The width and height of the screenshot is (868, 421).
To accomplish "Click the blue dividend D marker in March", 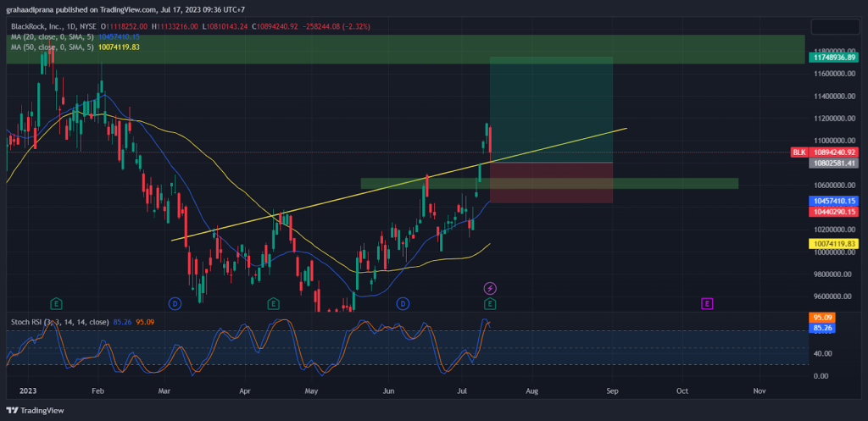I will (175, 303).
